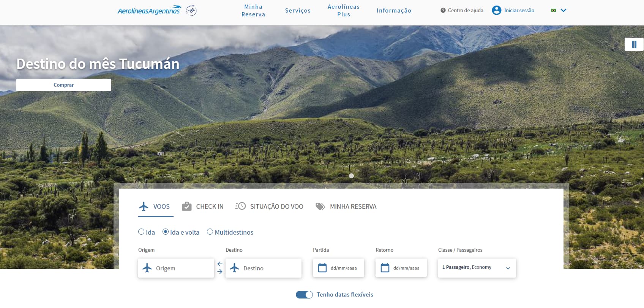Viewport: 644px width, 308px height.
Task: Click the help center question mark icon
Action: 443,10
